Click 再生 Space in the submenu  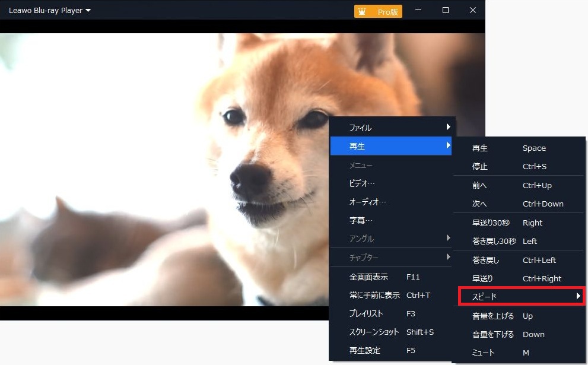(x=508, y=148)
